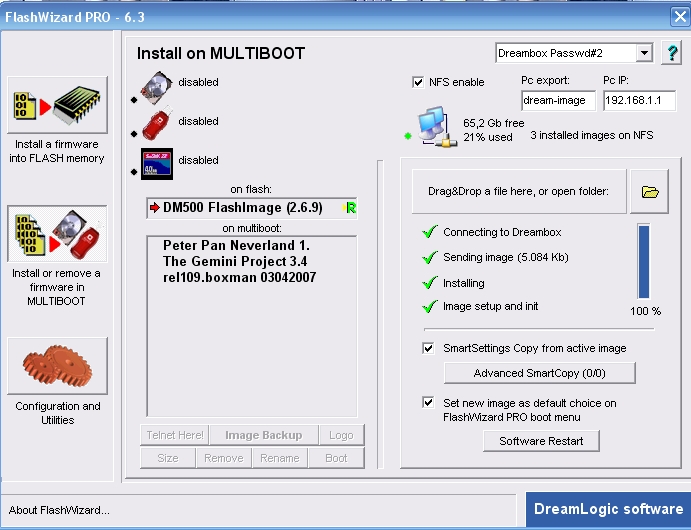Click the NFS network computers icon

[x=436, y=127]
